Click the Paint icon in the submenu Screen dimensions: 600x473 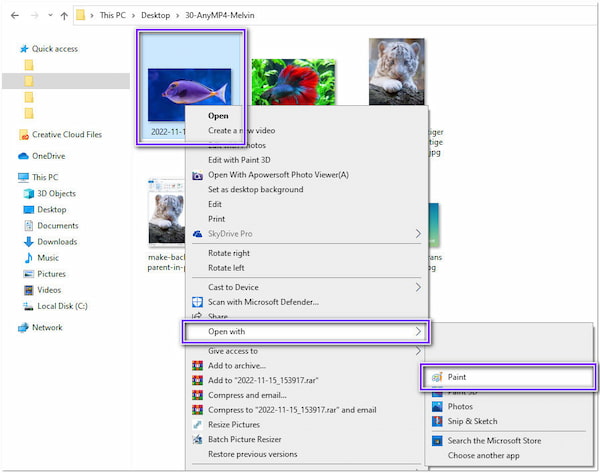tap(437, 377)
